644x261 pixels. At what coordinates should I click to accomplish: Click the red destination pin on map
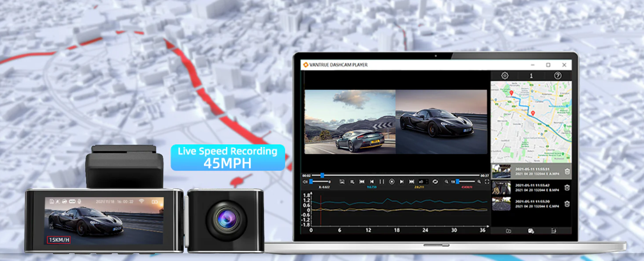coord(533,113)
